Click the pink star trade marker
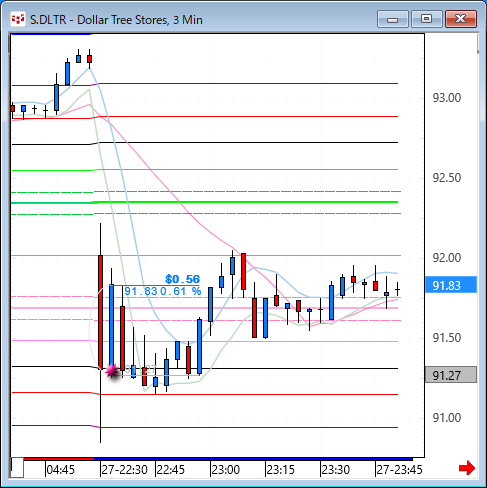Screen dimensions: 487x488 [112, 371]
